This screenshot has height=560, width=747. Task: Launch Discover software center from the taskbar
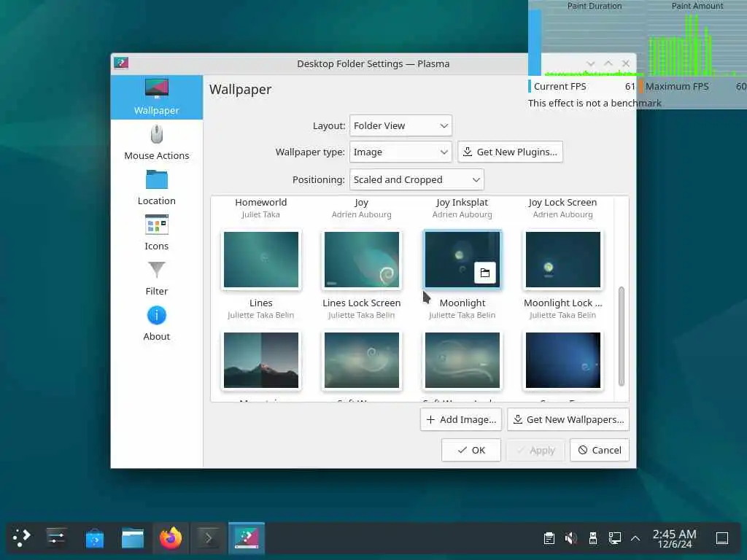pyautogui.click(x=94, y=538)
